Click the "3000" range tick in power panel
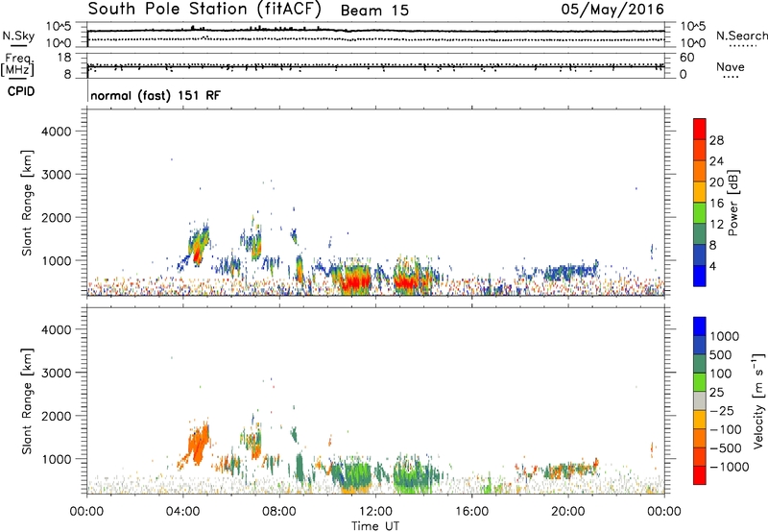 click(56, 175)
